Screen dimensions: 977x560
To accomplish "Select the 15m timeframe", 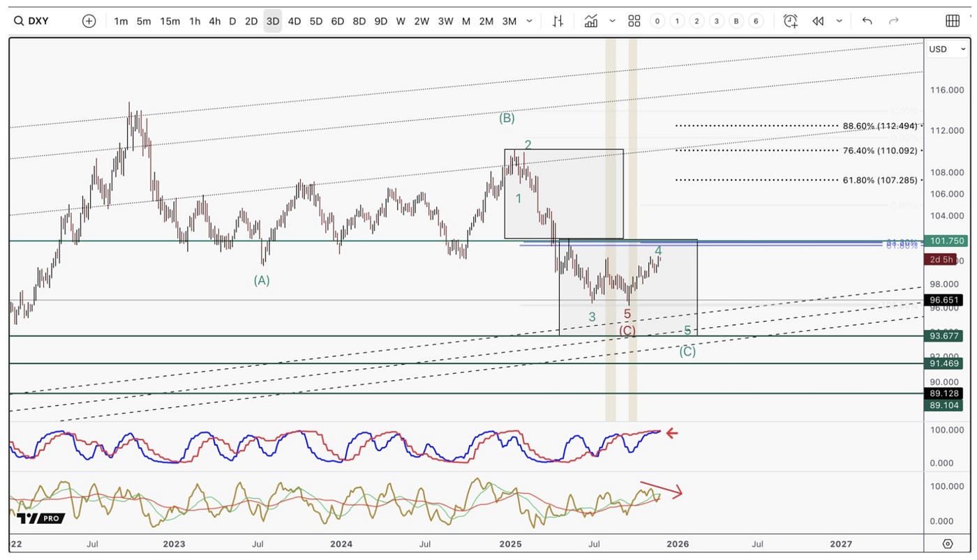I will pyautogui.click(x=170, y=21).
